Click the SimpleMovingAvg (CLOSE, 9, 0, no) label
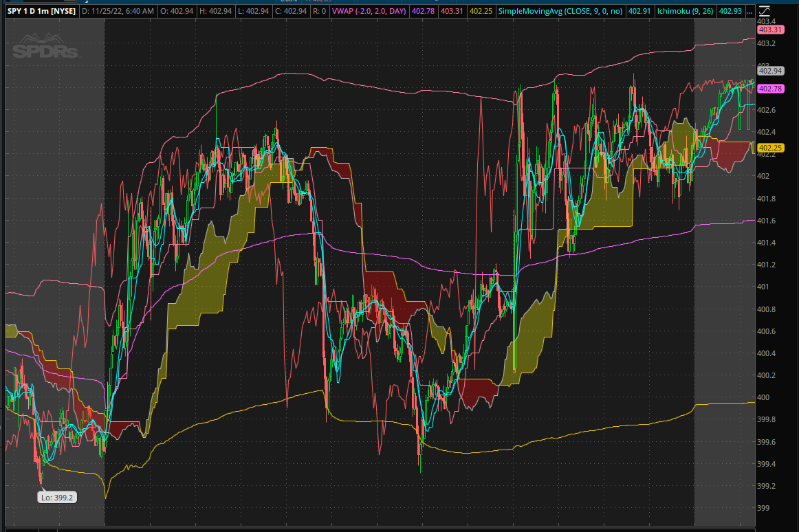 tap(560, 11)
